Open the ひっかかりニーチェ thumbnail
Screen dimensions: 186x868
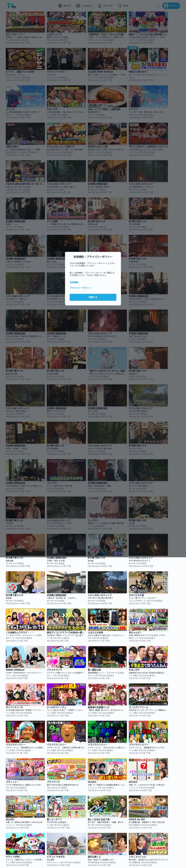66,694
